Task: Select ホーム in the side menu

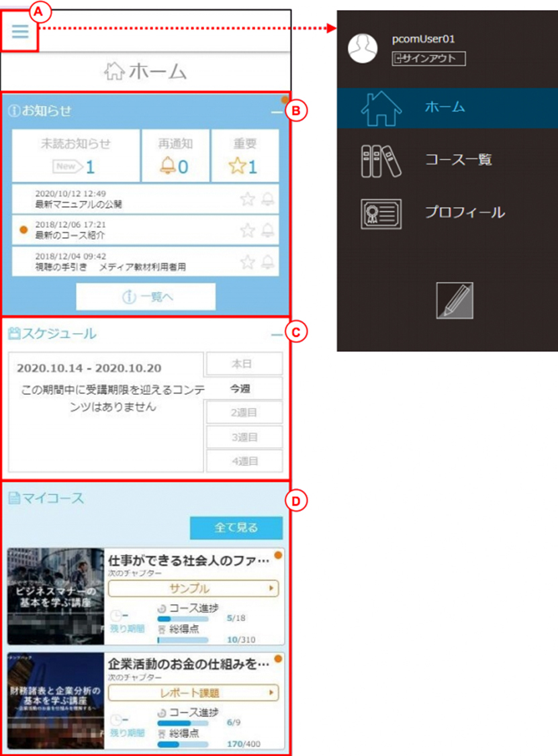Action: point(448,107)
